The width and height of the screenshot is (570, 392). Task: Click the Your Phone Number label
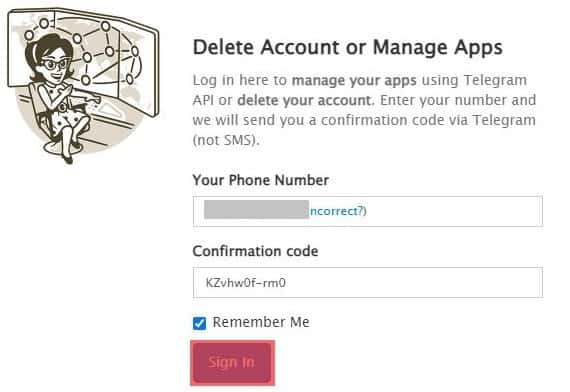click(x=261, y=180)
